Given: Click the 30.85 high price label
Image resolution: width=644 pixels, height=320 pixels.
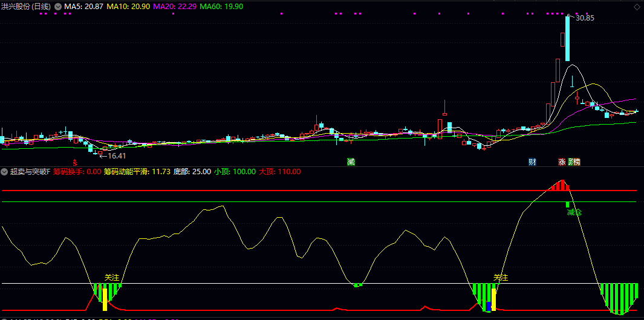Looking at the screenshot, I should click(584, 18).
